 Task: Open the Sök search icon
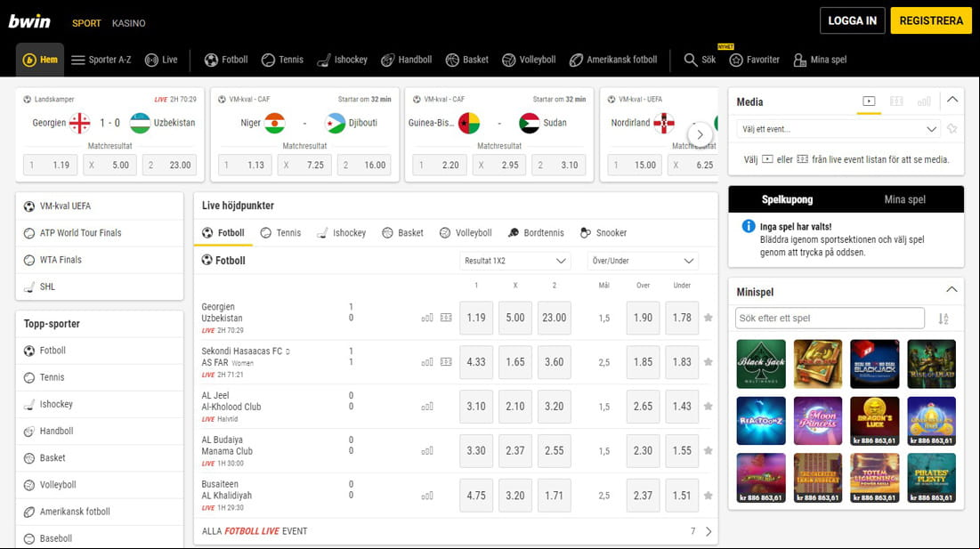(x=700, y=60)
